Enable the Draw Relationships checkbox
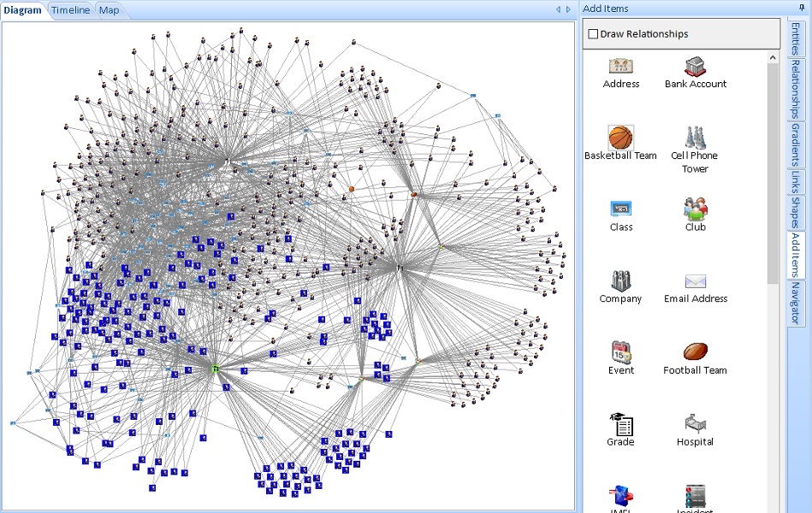 tap(591, 33)
